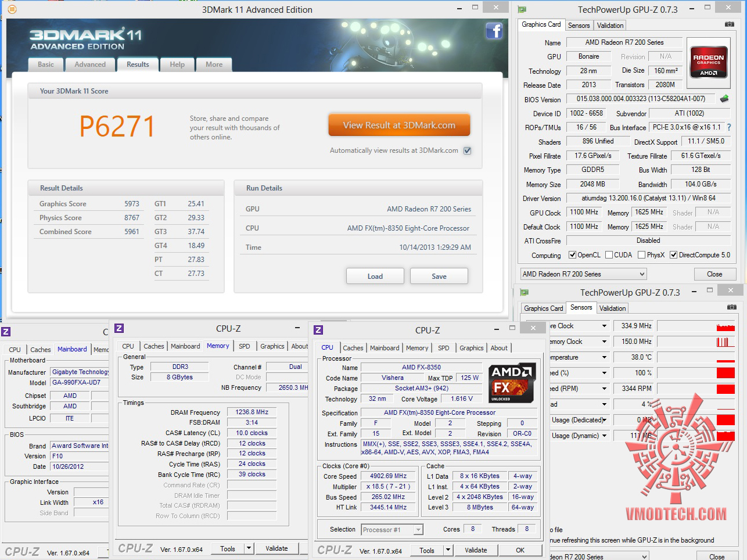
Task: Click Tools button in the CPU-Z CPU window
Action: (x=427, y=550)
